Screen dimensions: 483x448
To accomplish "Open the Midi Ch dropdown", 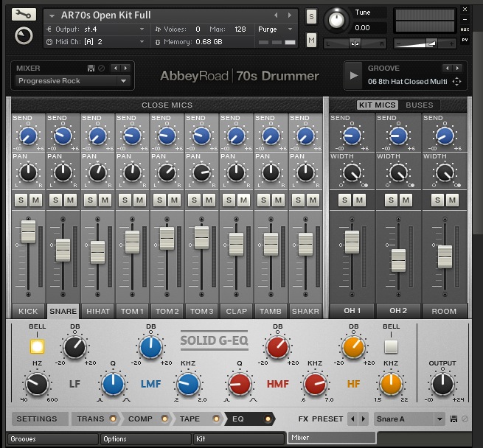I will click(x=96, y=41).
